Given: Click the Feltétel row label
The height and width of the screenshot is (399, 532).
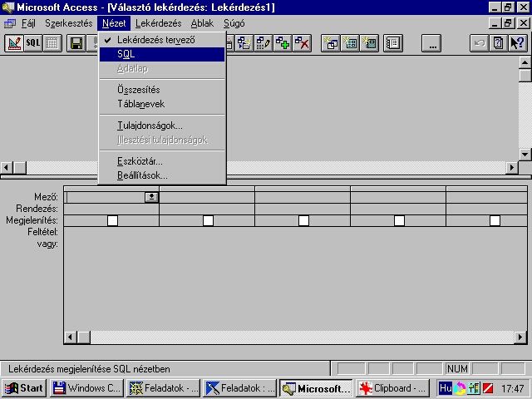Looking at the screenshot, I should 42,232.
